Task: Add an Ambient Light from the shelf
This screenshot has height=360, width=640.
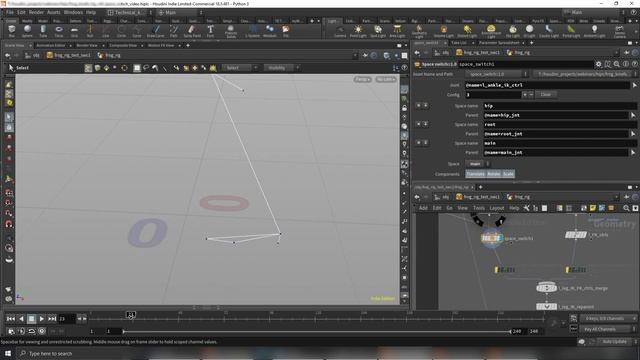Action: (x=594, y=31)
